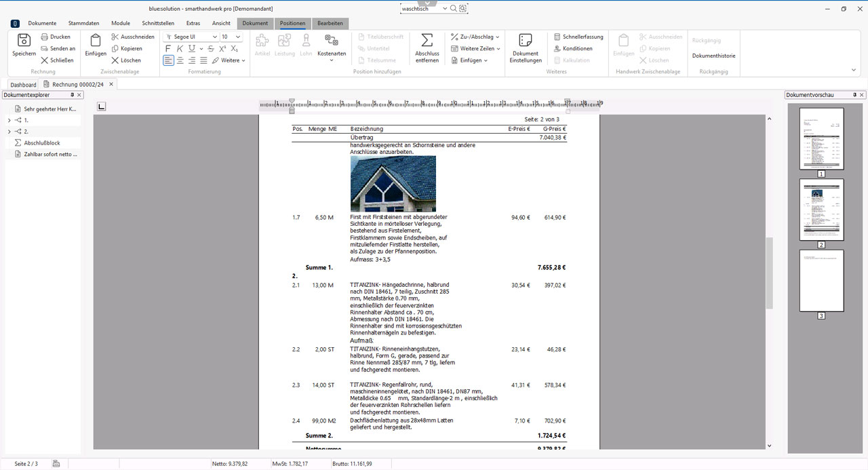Toggle superscript X¹ formatting

coord(222,48)
